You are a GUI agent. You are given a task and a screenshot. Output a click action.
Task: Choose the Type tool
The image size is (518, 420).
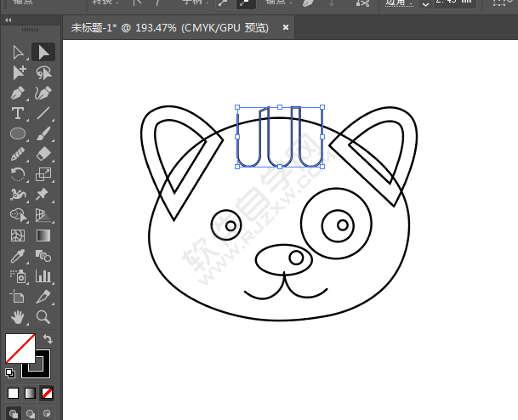pos(18,113)
